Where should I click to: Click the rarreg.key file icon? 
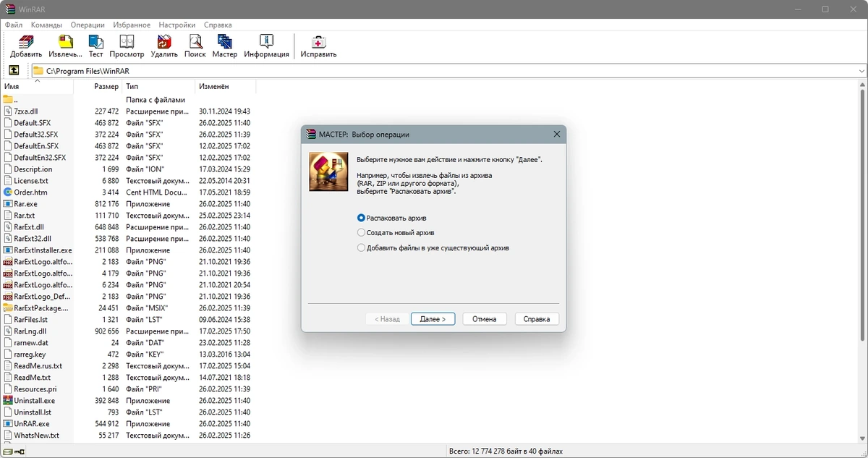pyautogui.click(x=8, y=355)
